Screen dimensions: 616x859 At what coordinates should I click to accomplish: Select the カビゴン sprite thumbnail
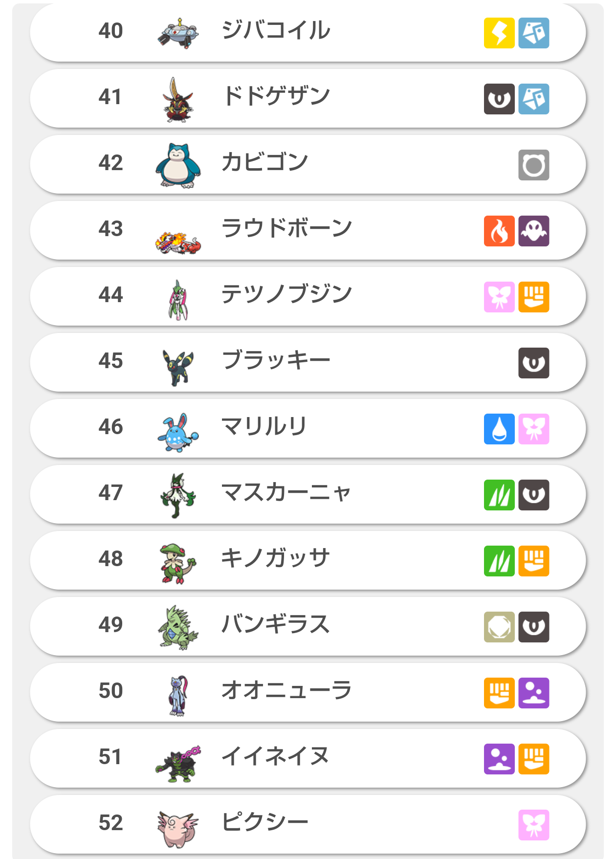(x=178, y=165)
